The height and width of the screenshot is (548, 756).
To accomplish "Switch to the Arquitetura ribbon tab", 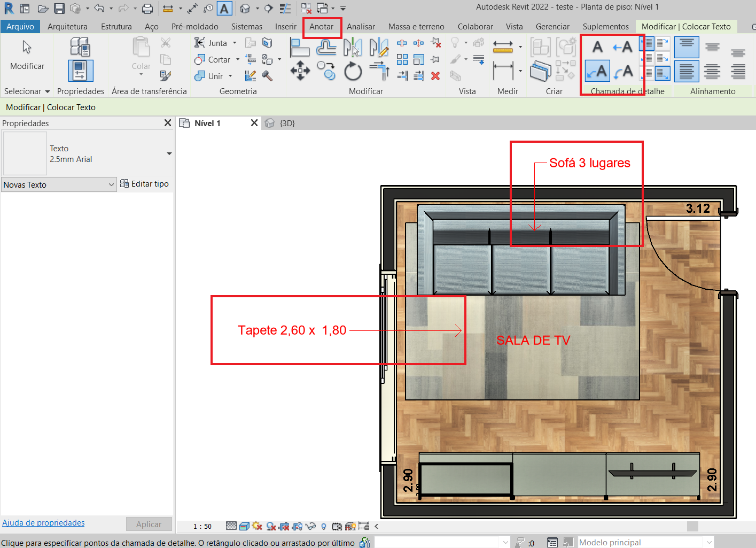I will pyautogui.click(x=67, y=26).
